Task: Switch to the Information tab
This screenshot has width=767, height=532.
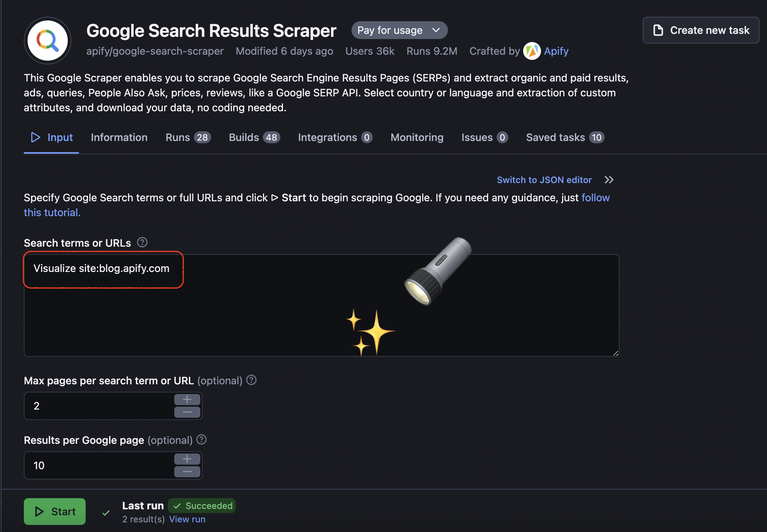Action: pyautogui.click(x=119, y=138)
